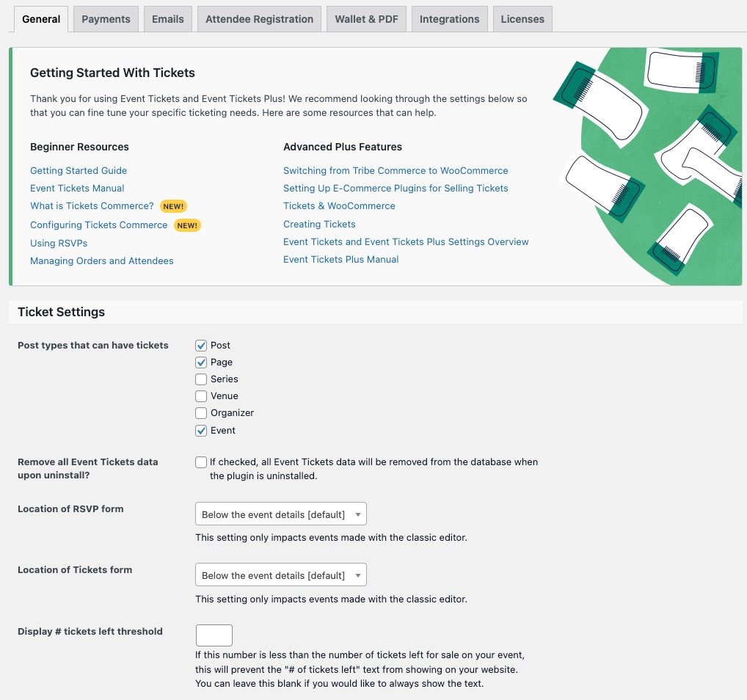The width and height of the screenshot is (747, 700).
Task: Select the Integrations tab
Action: [449, 19]
